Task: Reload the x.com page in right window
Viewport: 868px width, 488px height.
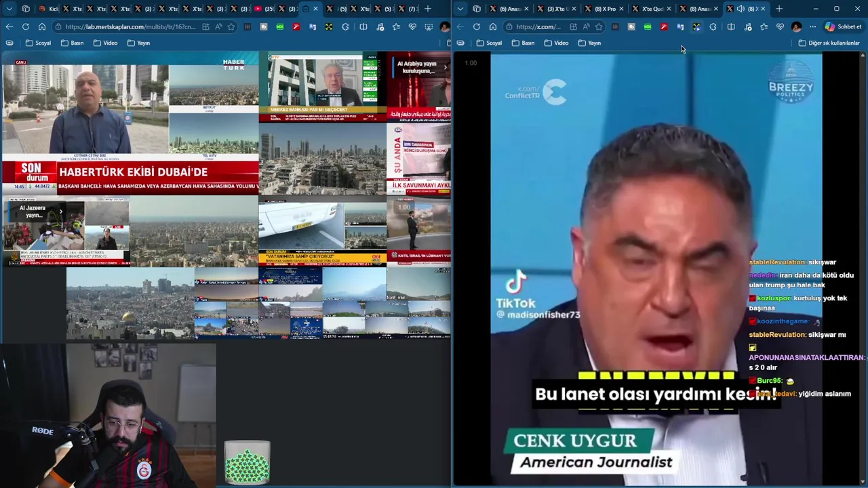Action: [x=476, y=26]
